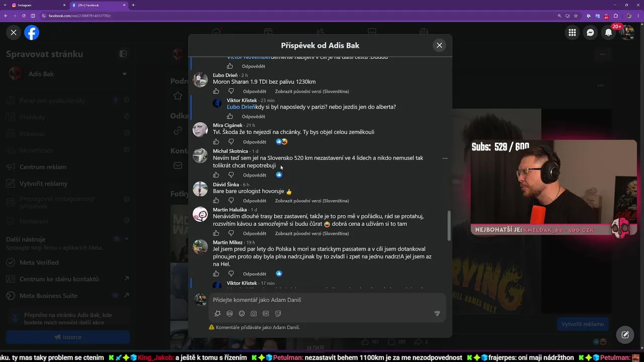The width and height of the screenshot is (644, 362).
Task: Open more options on Michal Skotnica's comment
Action: (x=445, y=158)
